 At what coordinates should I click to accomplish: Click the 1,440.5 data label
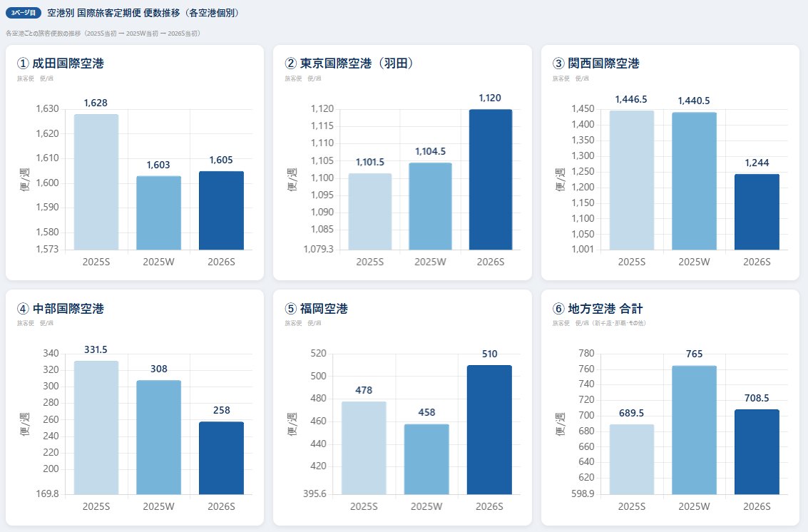point(694,101)
